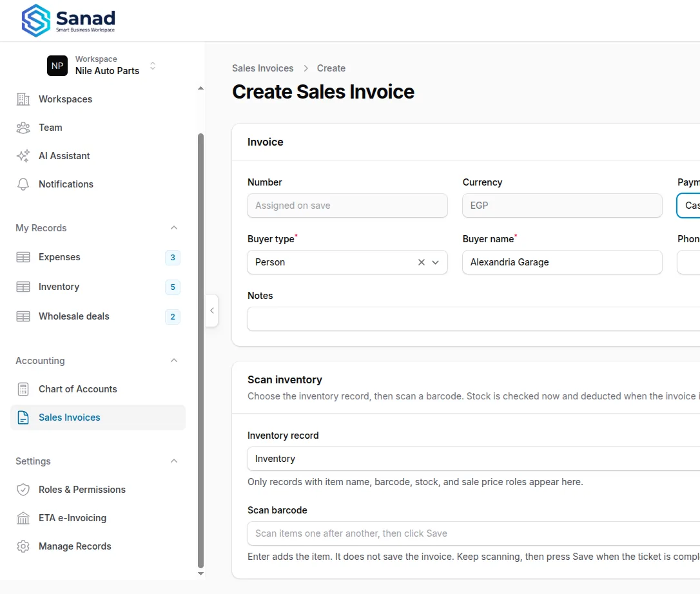700x594 pixels.
Task: Open Wholesale deals
Action: click(74, 316)
